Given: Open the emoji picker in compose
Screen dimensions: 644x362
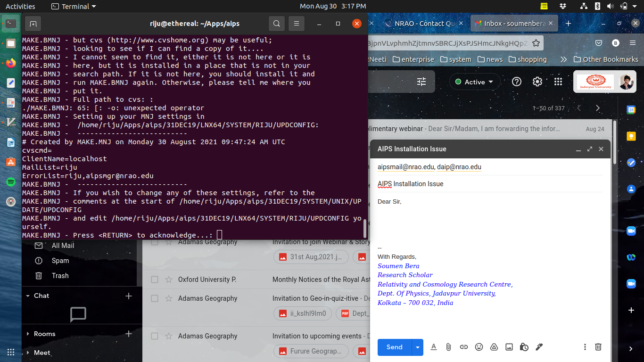Looking at the screenshot, I should click(x=479, y=347).
